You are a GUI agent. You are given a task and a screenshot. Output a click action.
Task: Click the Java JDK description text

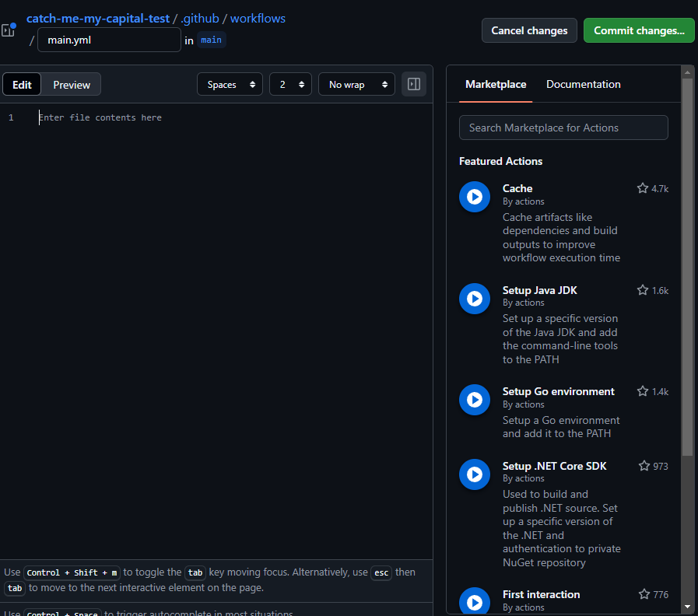pos(560,338)
